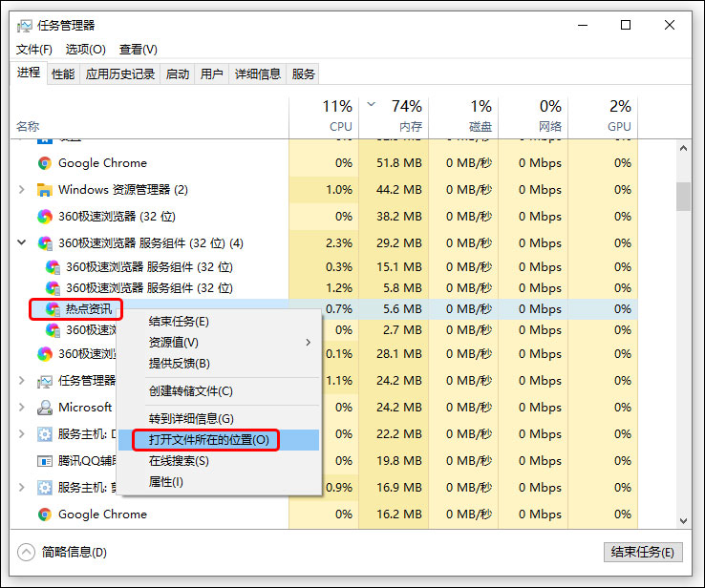The width and height of the screenshot is (705, 588).
Task: Switch to the 应用历史记录 tab
Action: [120, 74]
